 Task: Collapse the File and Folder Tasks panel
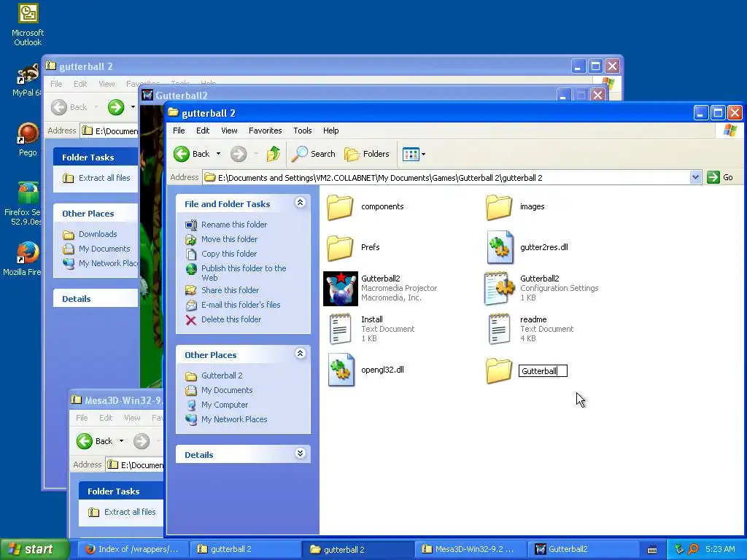[300, 203]
